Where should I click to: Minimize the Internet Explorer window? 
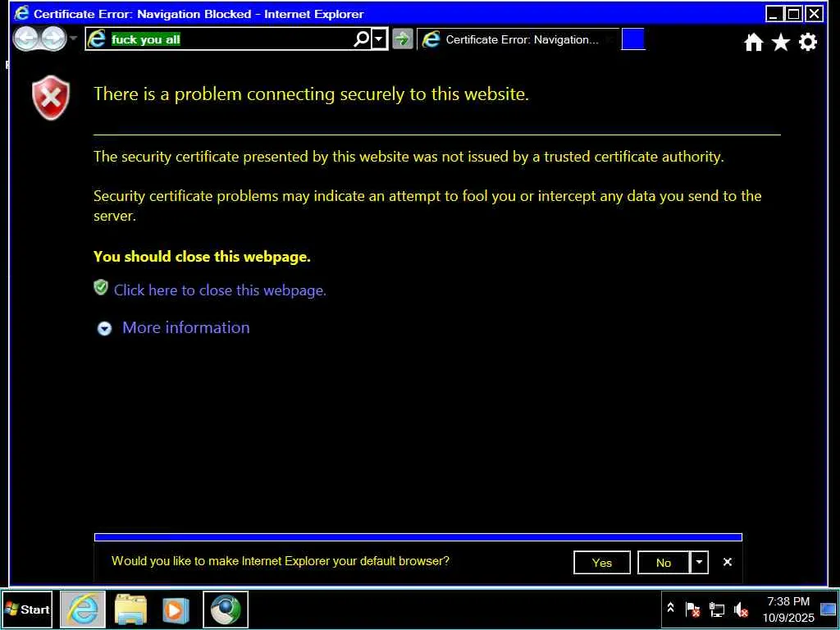(774, 14)
